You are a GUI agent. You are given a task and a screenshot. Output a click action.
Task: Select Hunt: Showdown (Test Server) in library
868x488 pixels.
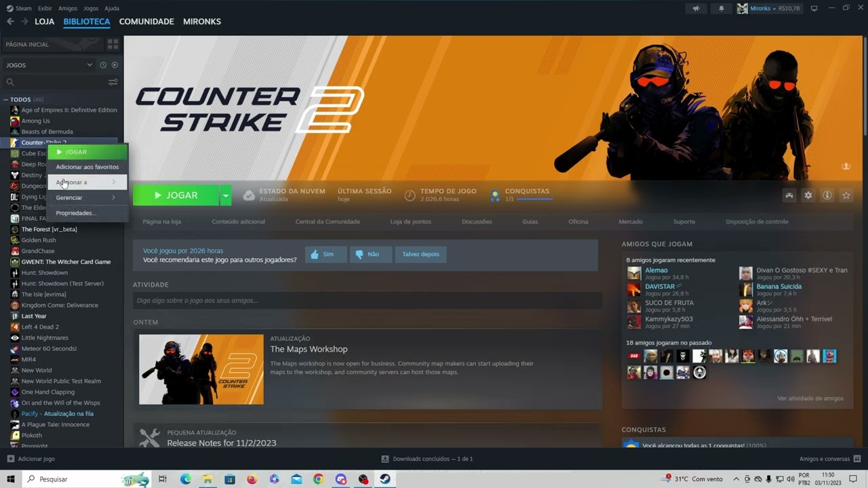[x=62, y=283]
